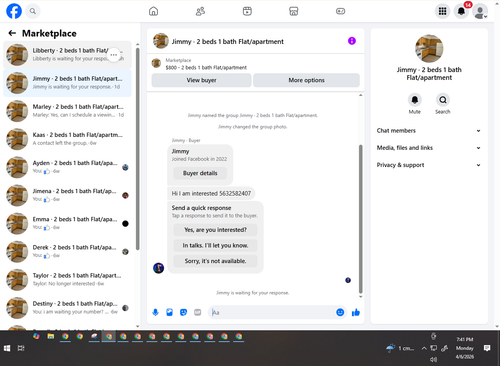Open the Marketplace tab icon

294,11
